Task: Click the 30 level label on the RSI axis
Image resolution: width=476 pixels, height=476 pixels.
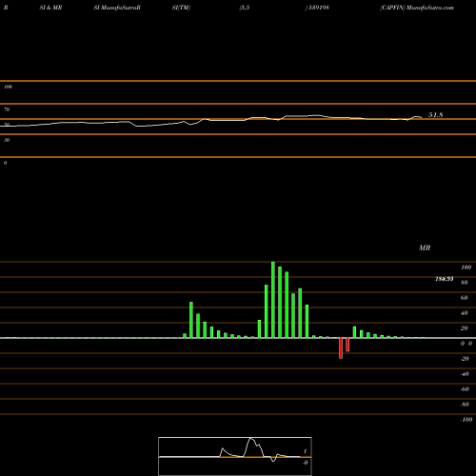Action: click(x=7, y=140)
